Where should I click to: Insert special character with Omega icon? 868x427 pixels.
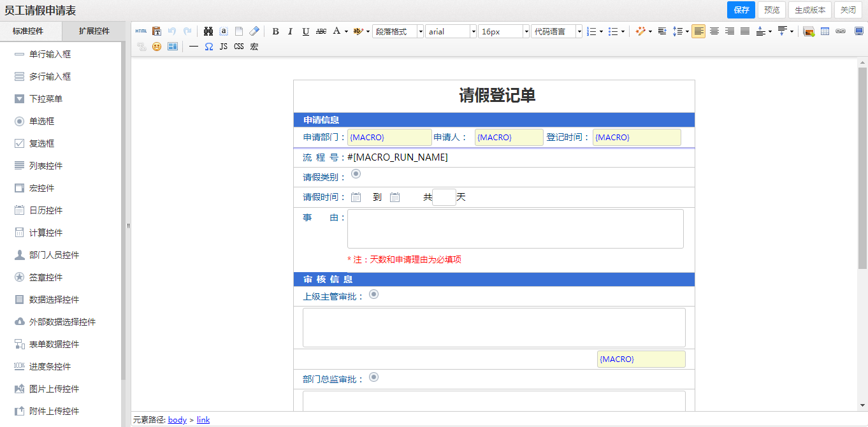(208, 47)
